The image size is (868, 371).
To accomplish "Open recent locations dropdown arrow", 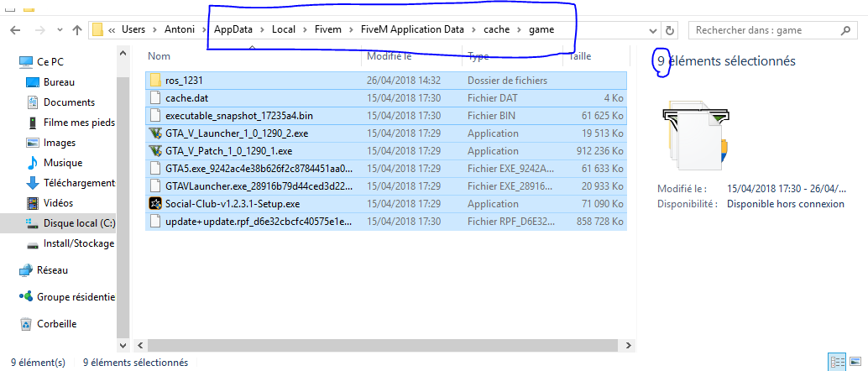I will [60, 30].
